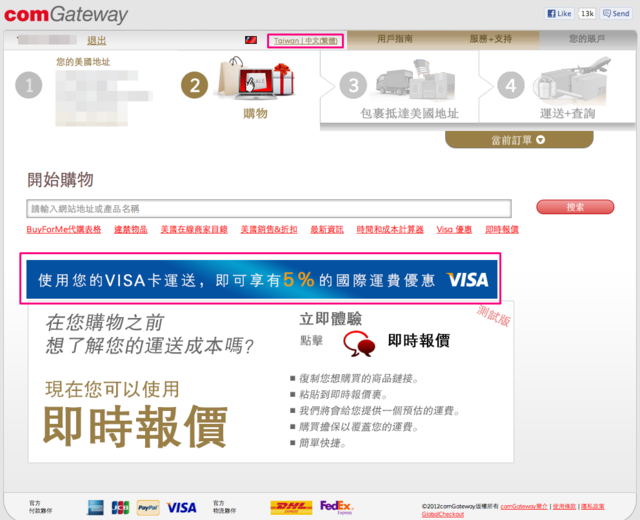Open the 時間和成本計算器 calculator link
The width and height of the screenshot is (640, 520).
tap(390, 229)
